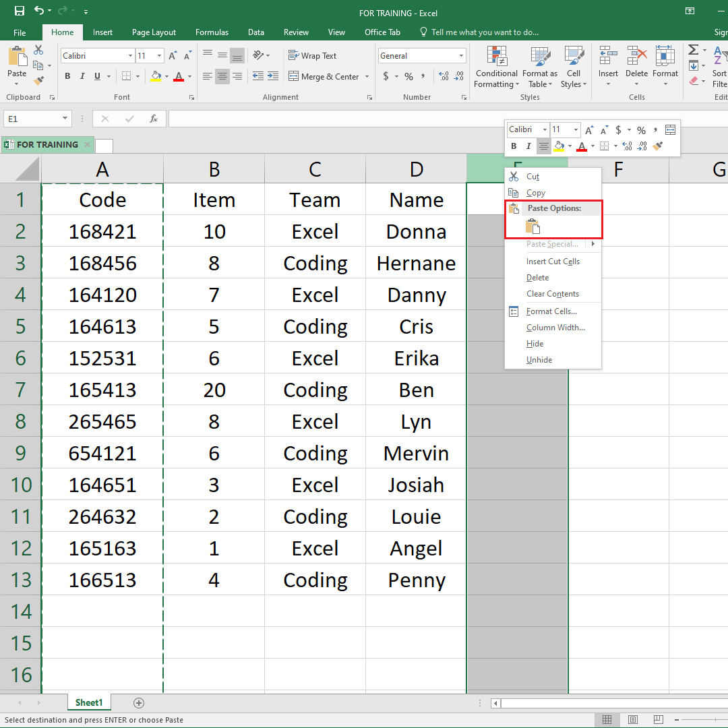The width and height of the screenshot is (728, 728).
Task: Open the Font Color swatch picker
Action: pos(181,76)
